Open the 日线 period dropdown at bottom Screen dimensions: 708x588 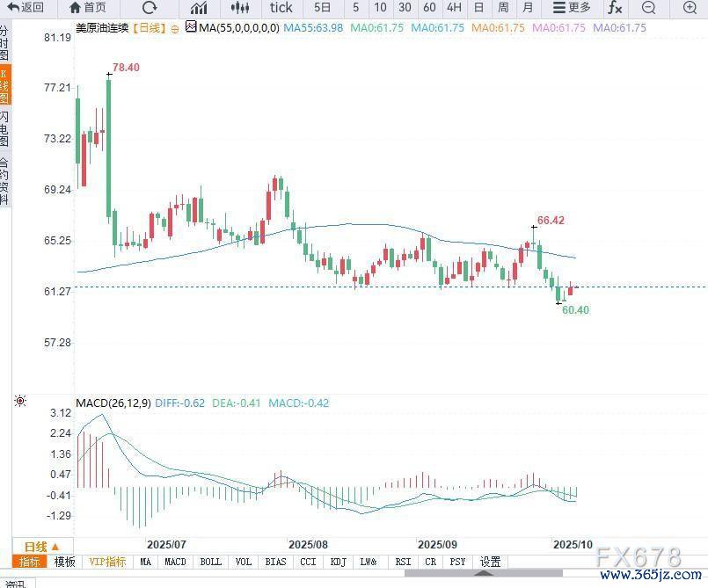point(41,546)
